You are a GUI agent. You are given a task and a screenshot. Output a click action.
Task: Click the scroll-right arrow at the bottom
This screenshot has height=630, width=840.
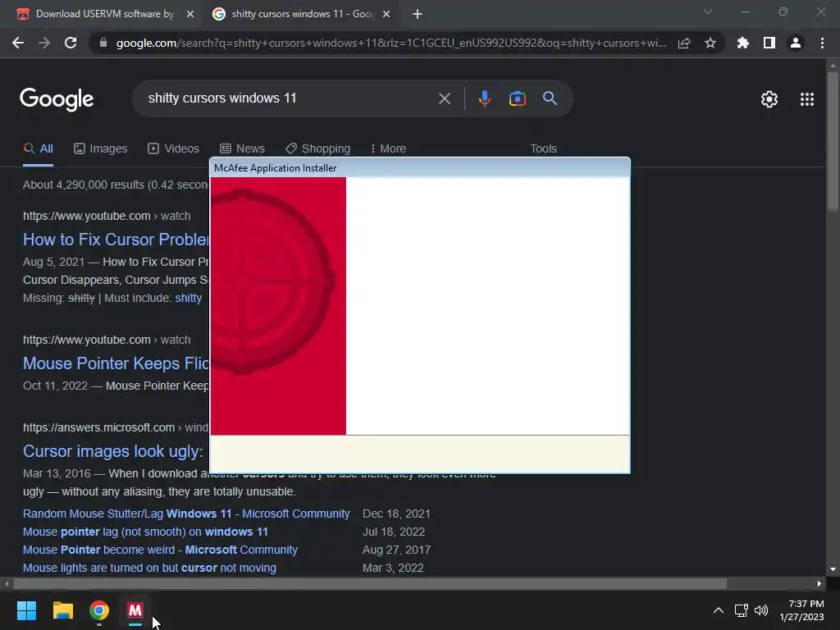pyautogui.click(x=819, y=583)
